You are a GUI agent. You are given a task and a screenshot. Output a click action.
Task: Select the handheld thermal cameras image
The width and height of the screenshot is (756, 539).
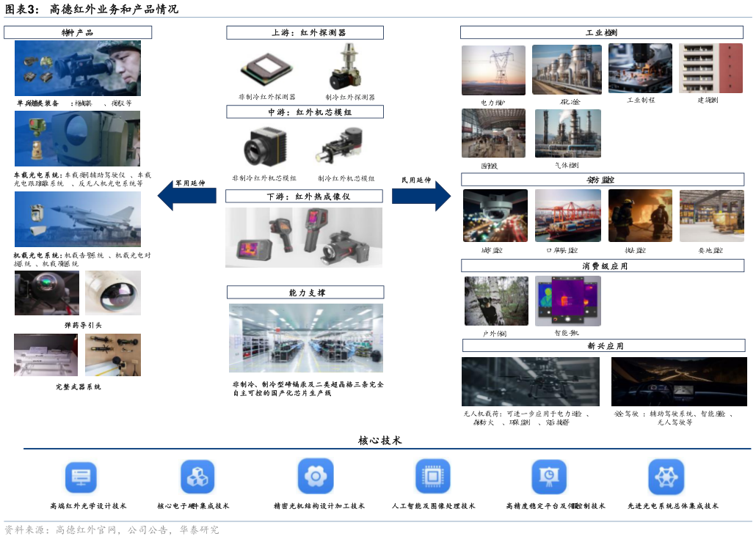(304, 238)
